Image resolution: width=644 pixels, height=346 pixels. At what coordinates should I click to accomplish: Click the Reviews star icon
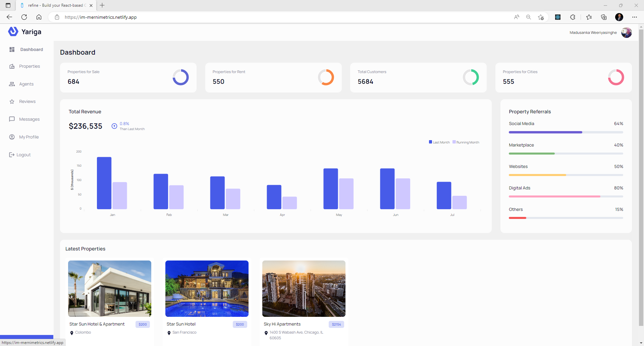pos(12,102)
